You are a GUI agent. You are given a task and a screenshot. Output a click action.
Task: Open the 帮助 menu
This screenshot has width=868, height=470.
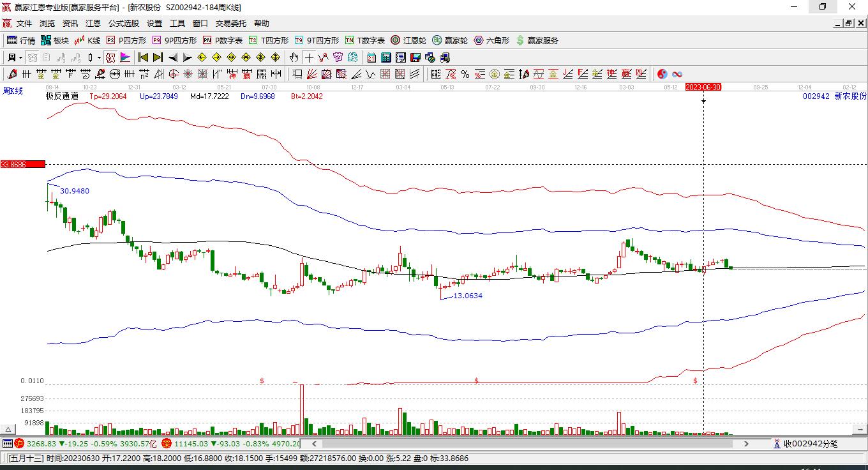pos(262,24)
